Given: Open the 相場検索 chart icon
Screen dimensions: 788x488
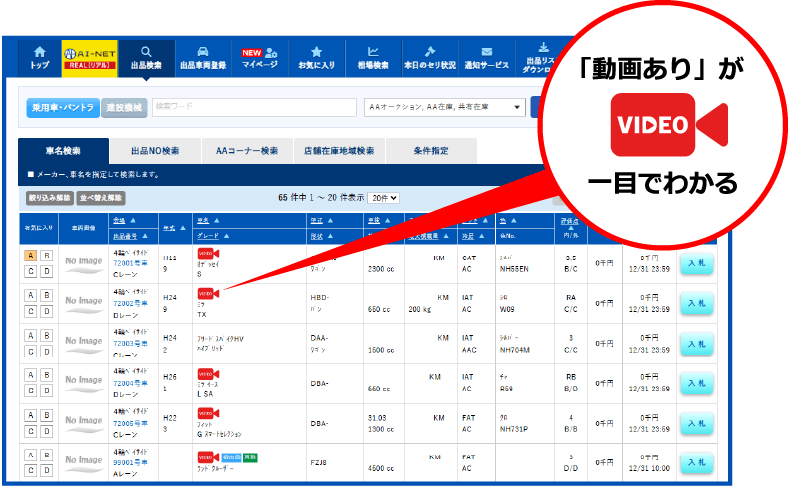Looking at the screenshot, I should 373,58.
